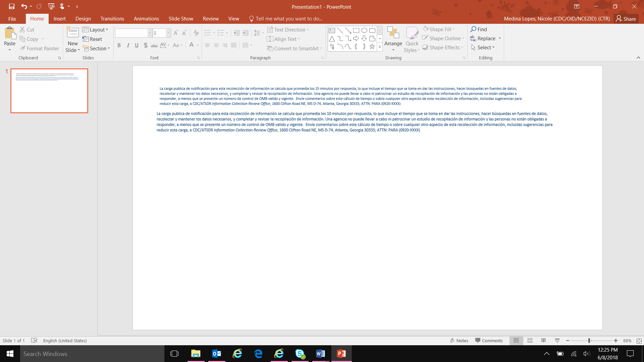Select slide 1 thumbnail
The width and height of the screenshot is (644, 362).
49,91
